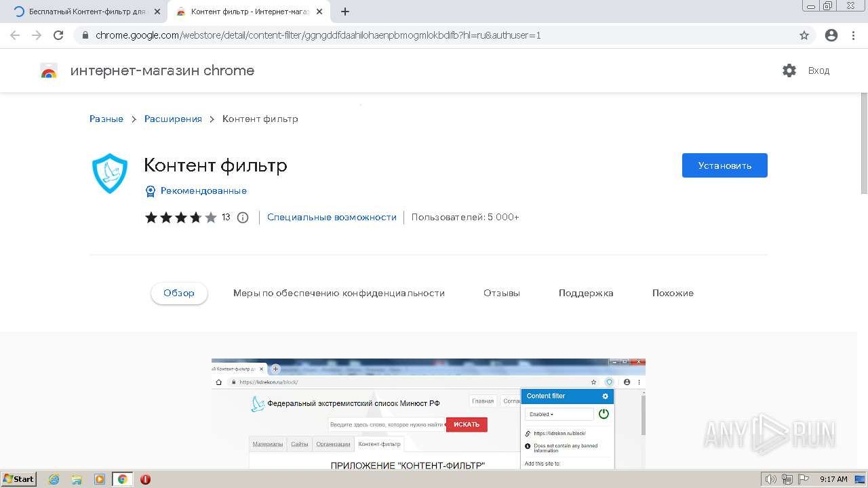View site info via the lock icon
868x488 pixels.
pos(85,35)
